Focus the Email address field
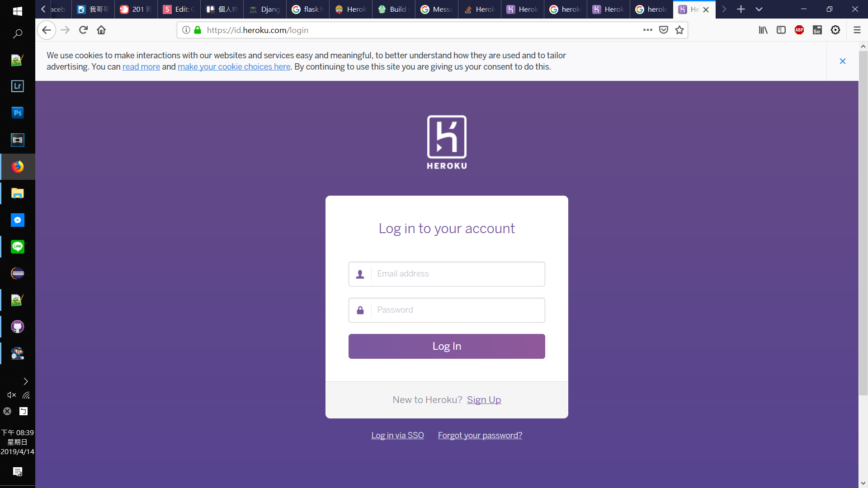Viewport: 868px width, 488px height. tap(458, 274)
